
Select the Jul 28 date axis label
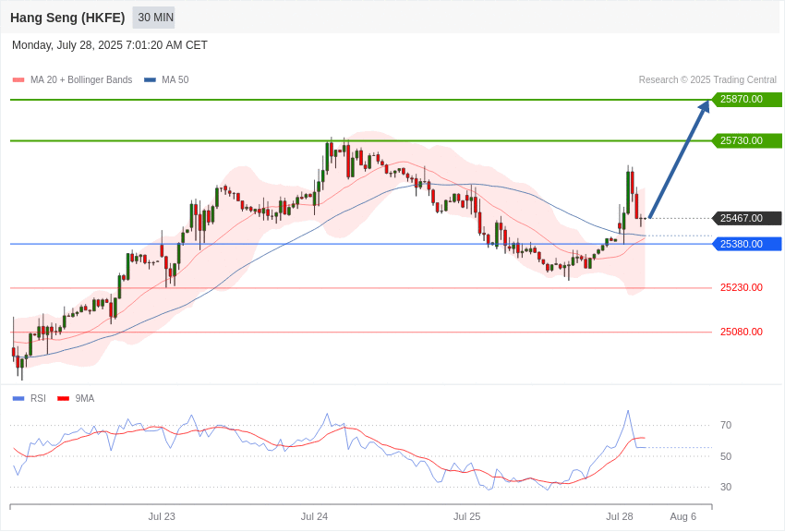pyautogui.click(x=620, y=516)
